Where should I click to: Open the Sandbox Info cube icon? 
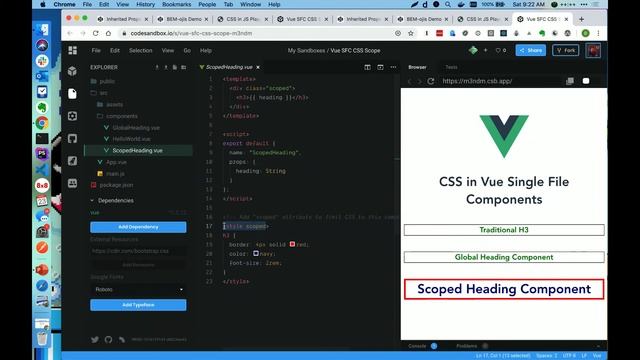coord(73,71)
